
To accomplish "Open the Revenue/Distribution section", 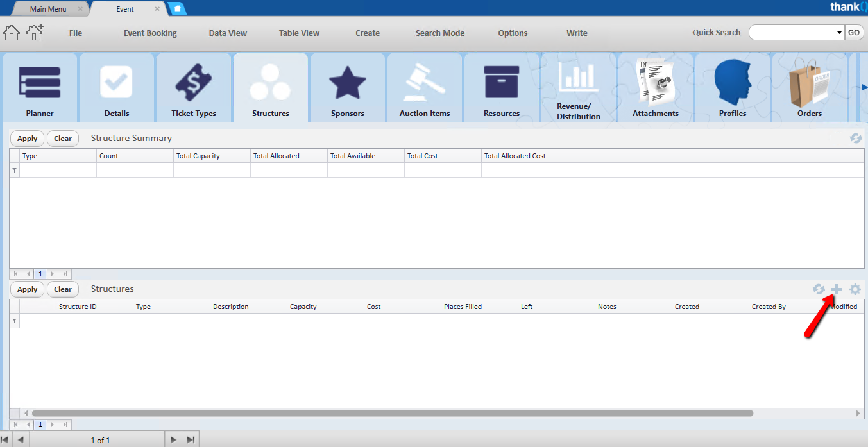I will pos(579,88).
